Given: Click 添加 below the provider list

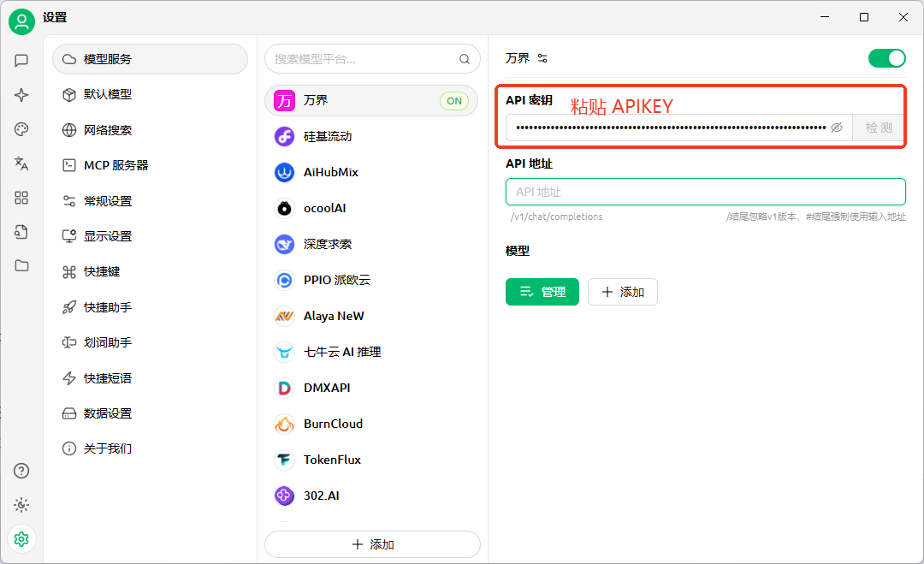Looking at the screenshot, I should click(x=372, y=544).
